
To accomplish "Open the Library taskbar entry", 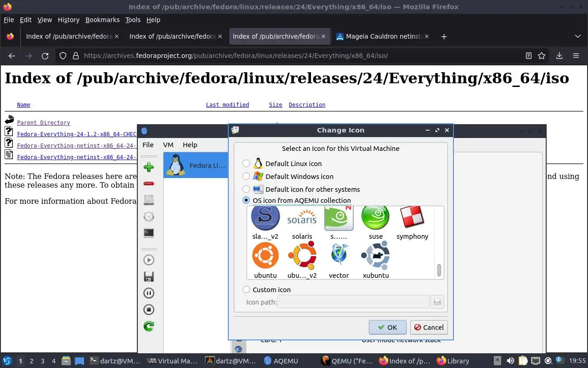I will [x=453, y=361].
